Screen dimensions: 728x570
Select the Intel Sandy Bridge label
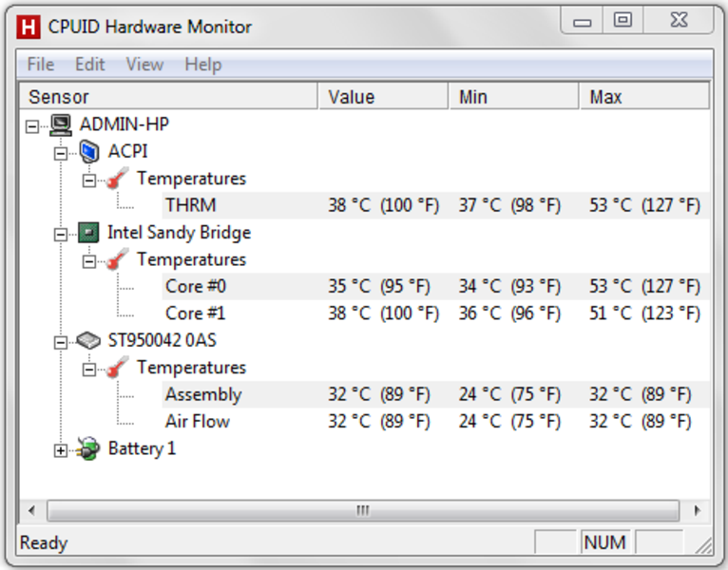[180, 233]
